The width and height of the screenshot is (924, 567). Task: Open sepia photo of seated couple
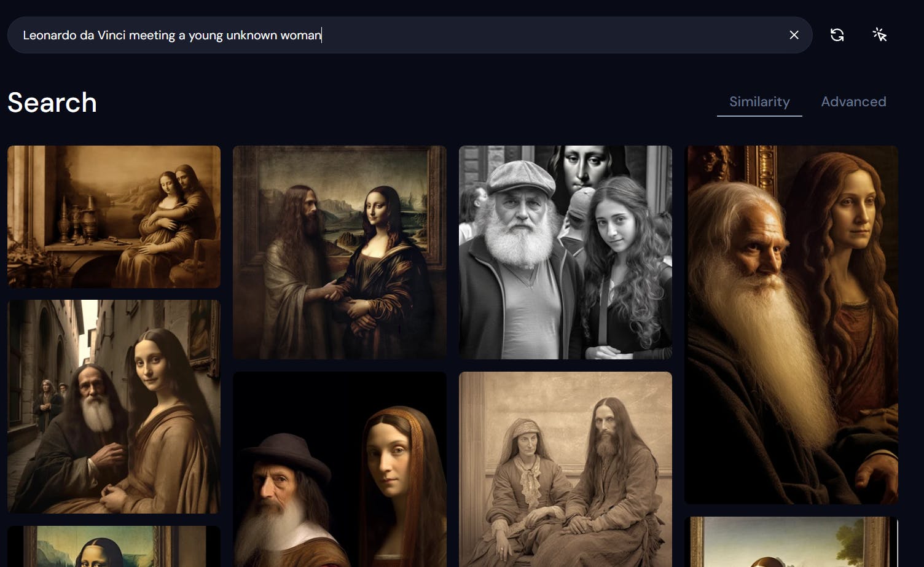(565, 469)
